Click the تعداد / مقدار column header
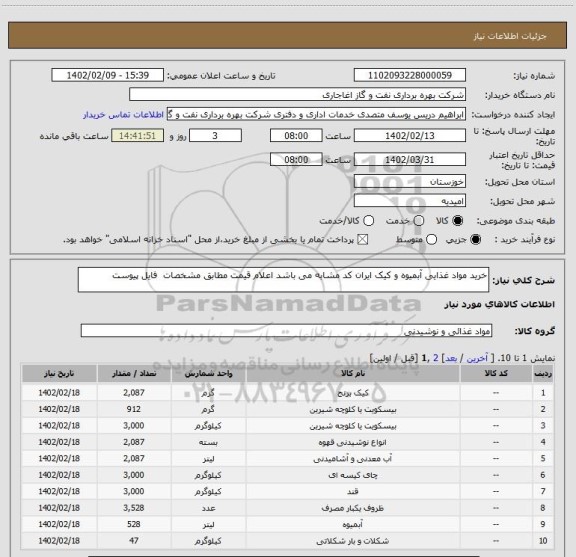Viewport: 576px width, 557px height. click(x=134, y=373)
